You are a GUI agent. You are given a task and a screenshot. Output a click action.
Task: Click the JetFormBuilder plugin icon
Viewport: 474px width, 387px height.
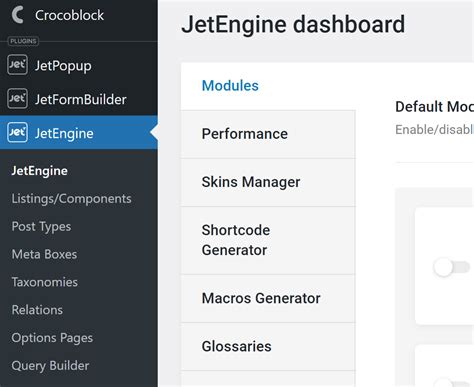coord(17,99)
